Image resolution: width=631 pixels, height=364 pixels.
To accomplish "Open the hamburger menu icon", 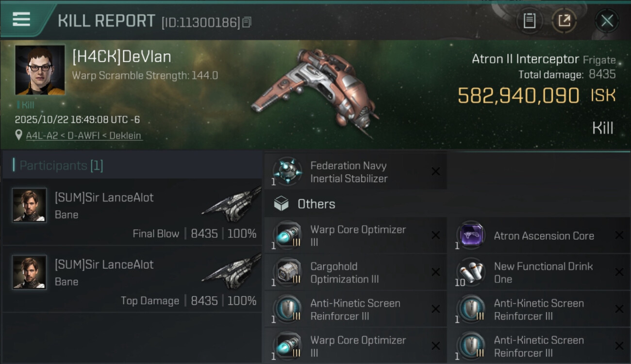I will [21, 19].
